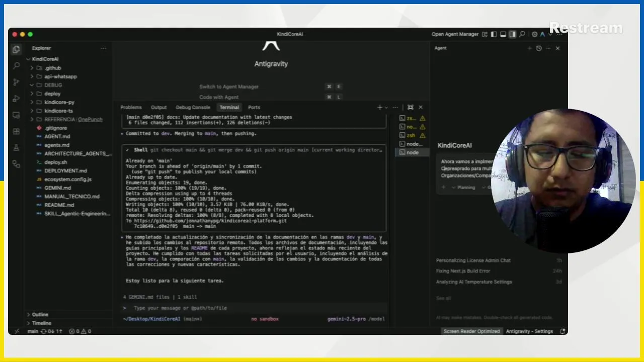Open Explorer more actions ellipsis
This screenshot has height=362, width=644.
[x=103, y=48]
